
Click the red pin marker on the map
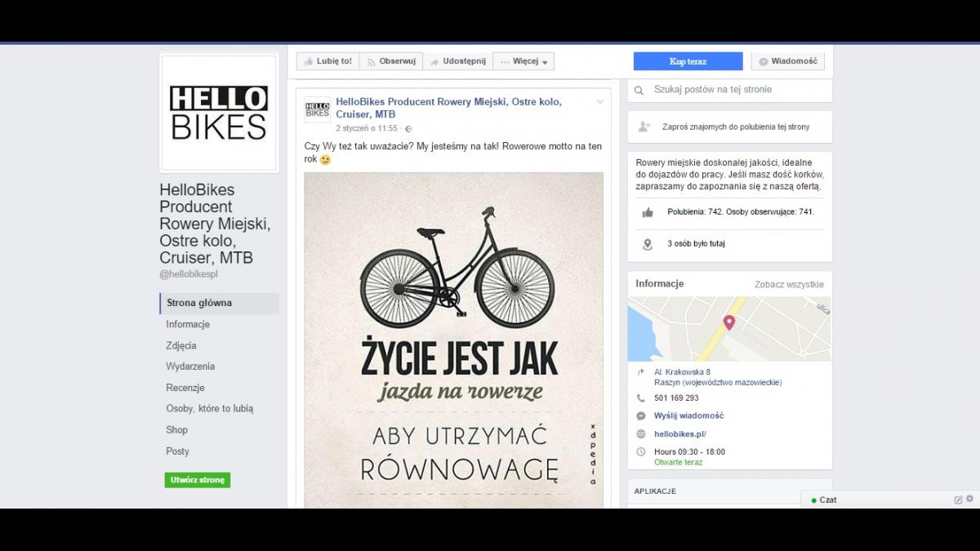point(729,322)
